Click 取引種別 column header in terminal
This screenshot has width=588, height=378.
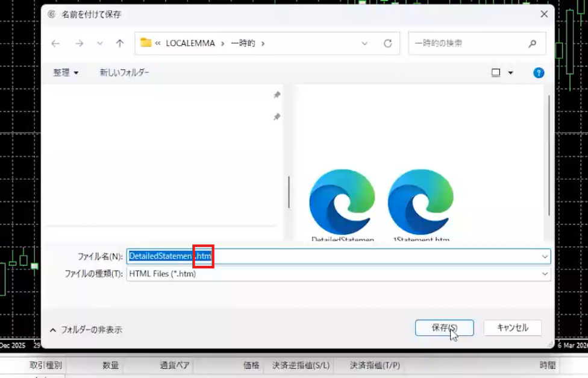pyautogui.click(x=46, y=365)
